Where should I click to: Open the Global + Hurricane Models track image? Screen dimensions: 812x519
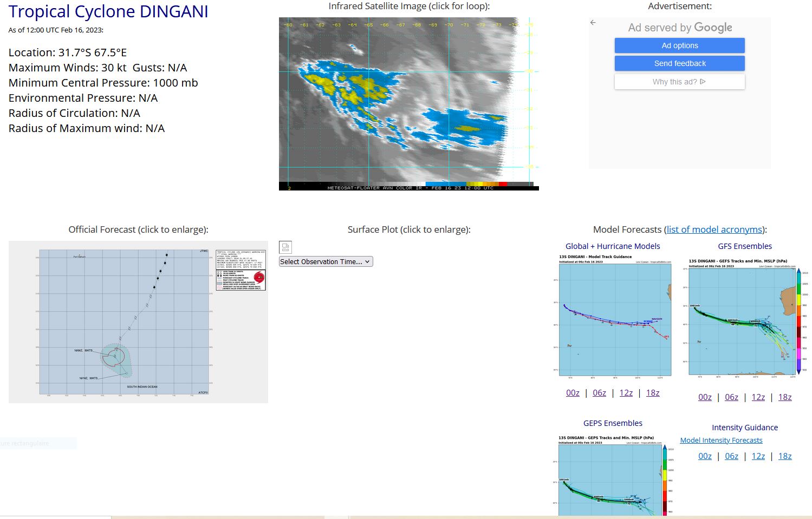(615, 315)
